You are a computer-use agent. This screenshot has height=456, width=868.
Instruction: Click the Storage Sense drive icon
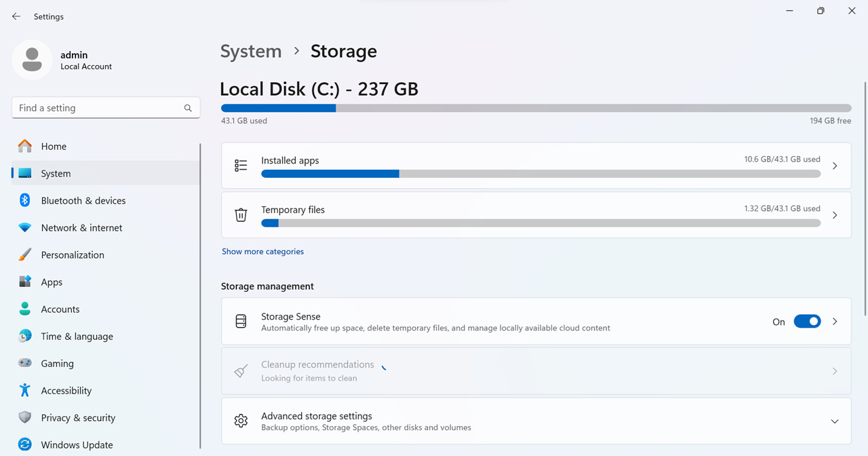click(x=241, y=321)
